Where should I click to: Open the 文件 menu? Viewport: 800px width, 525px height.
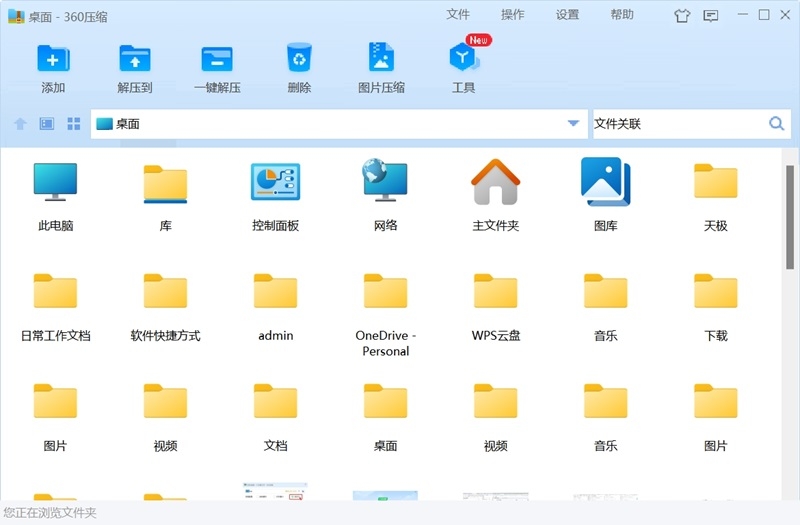click(458, 14)
